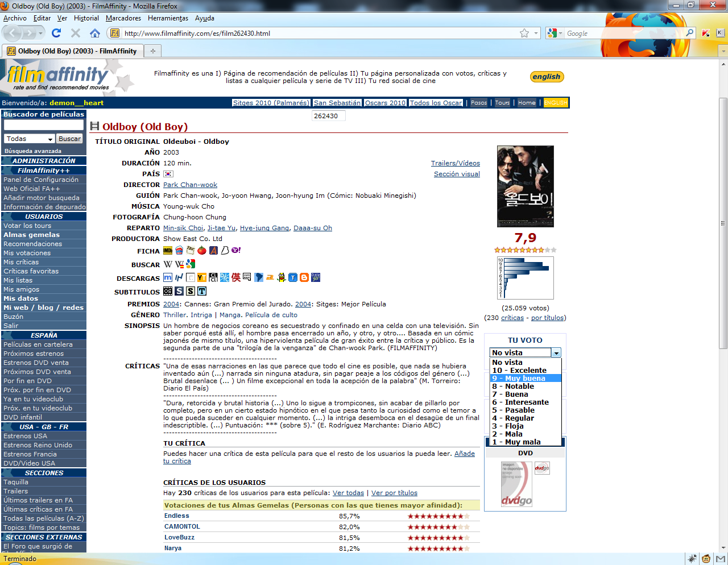Click the OS subtitles icon in SUBTITULOS

tap(168, 291)
